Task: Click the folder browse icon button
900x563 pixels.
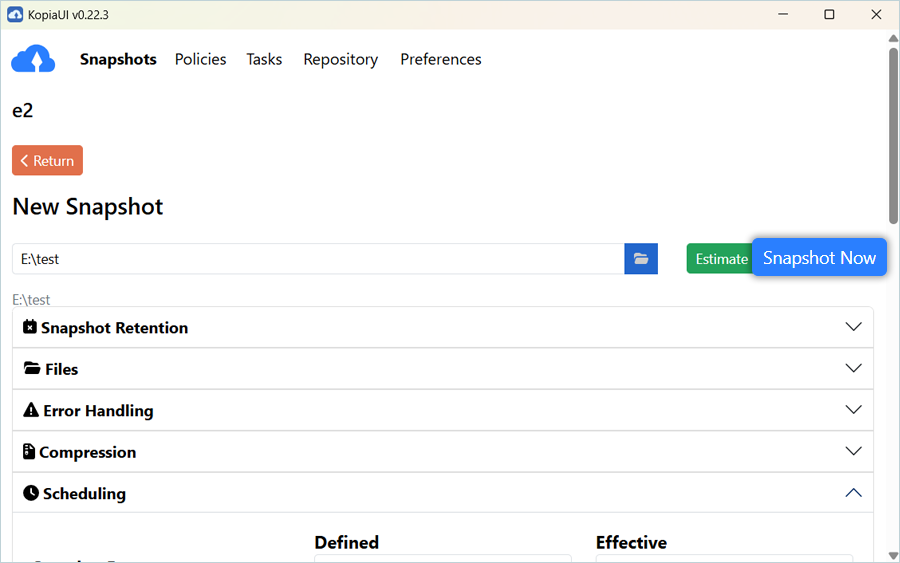Action: (x=641, y=259)
